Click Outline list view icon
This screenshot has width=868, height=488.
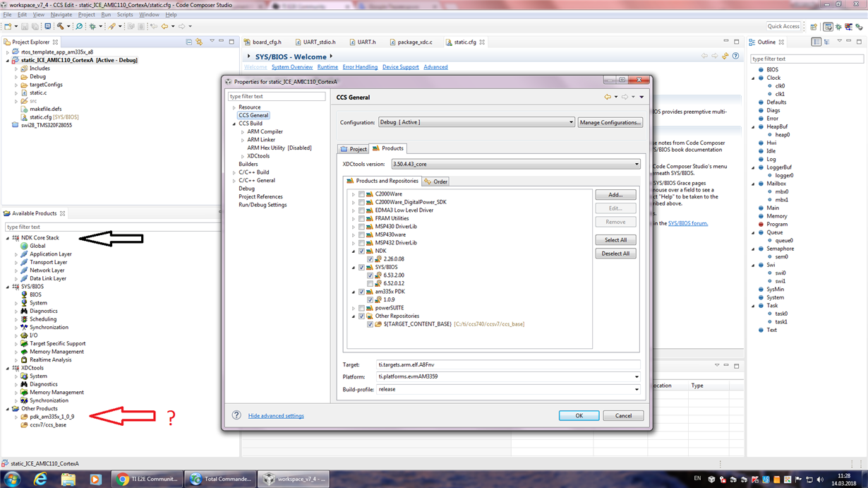[816, 42]
